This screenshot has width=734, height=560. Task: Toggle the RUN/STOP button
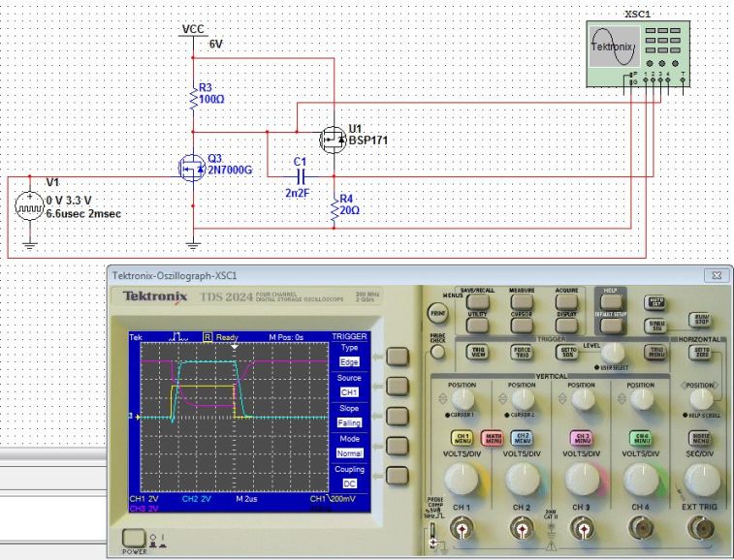[x=700, y=320]
